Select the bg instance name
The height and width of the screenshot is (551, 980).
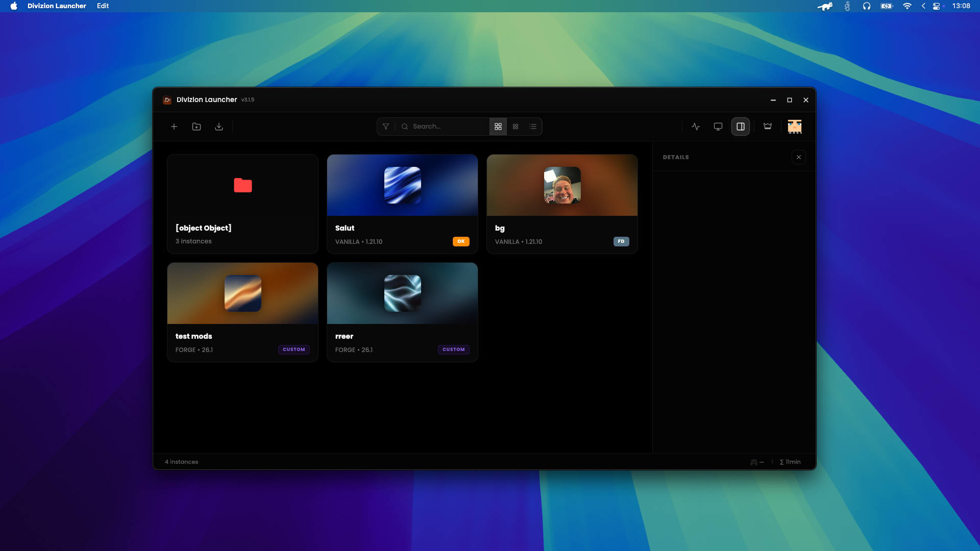coord(500,229)
